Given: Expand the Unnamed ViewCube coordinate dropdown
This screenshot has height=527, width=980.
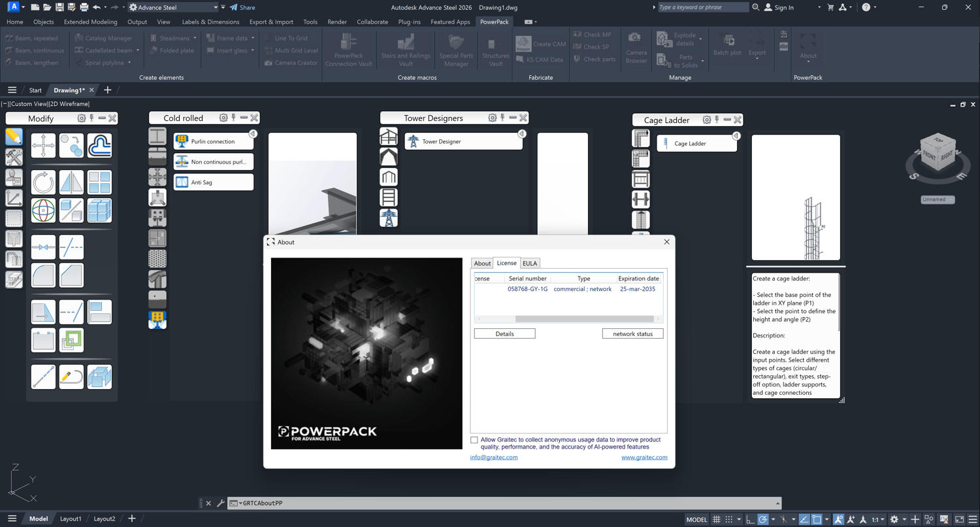Looking at the screenshot, I should point(938,199).
